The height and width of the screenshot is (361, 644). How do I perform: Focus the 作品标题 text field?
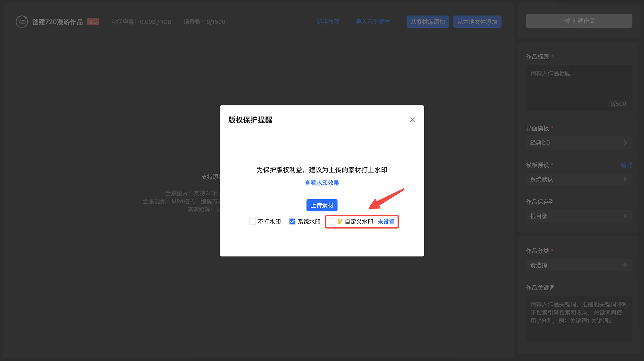579,87
